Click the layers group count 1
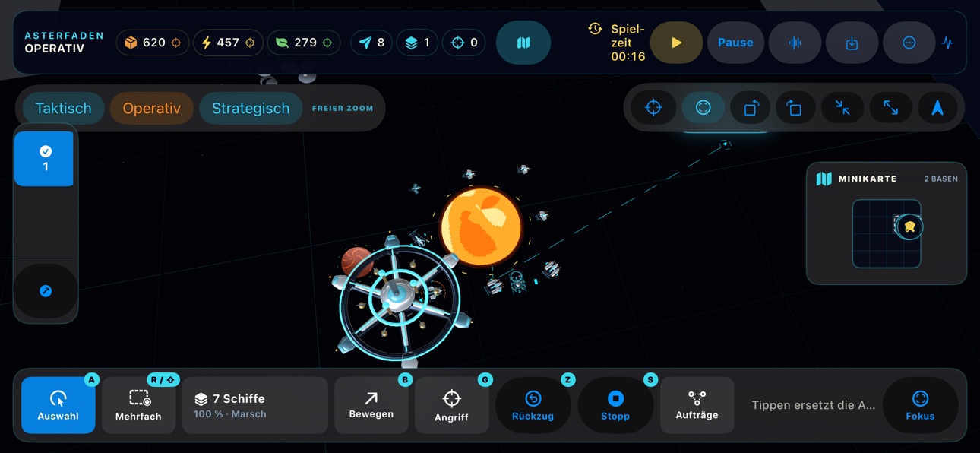The height and width of the screenshot is (453, 980). click(x=417, y=43)
